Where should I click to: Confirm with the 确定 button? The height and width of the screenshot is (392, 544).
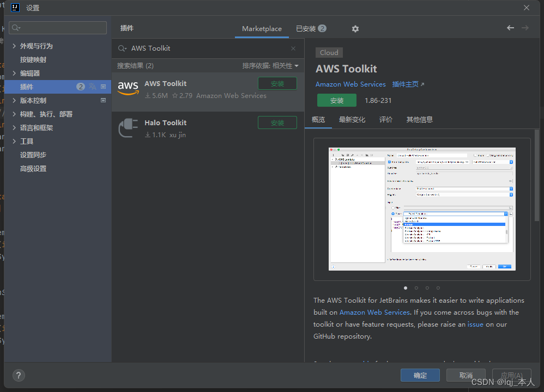420,375
